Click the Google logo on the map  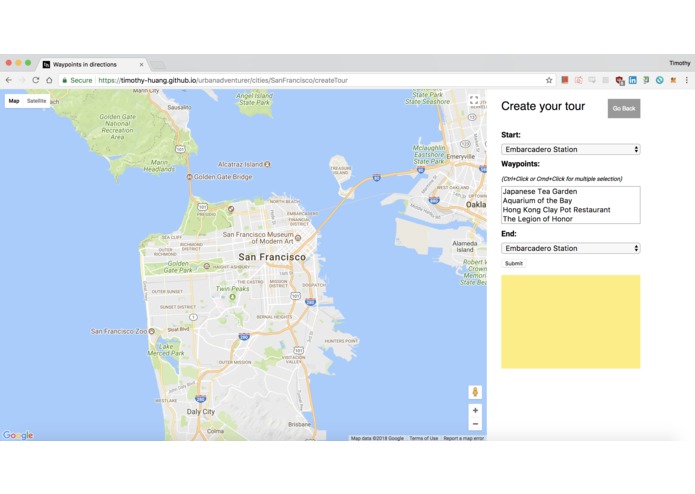[18, 435]
